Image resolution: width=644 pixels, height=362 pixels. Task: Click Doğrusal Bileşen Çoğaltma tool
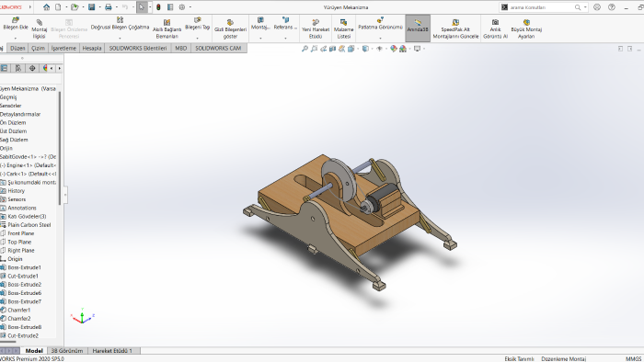(x=120, y=23)
